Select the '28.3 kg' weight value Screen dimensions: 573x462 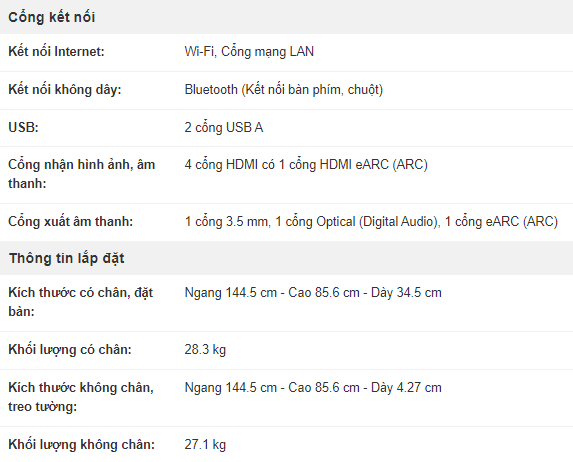205,349
